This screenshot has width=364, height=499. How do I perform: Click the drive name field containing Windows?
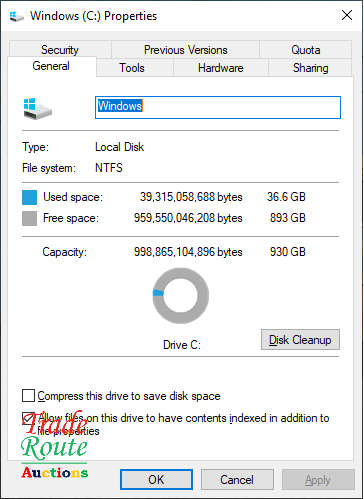click(x=218, y=107)
